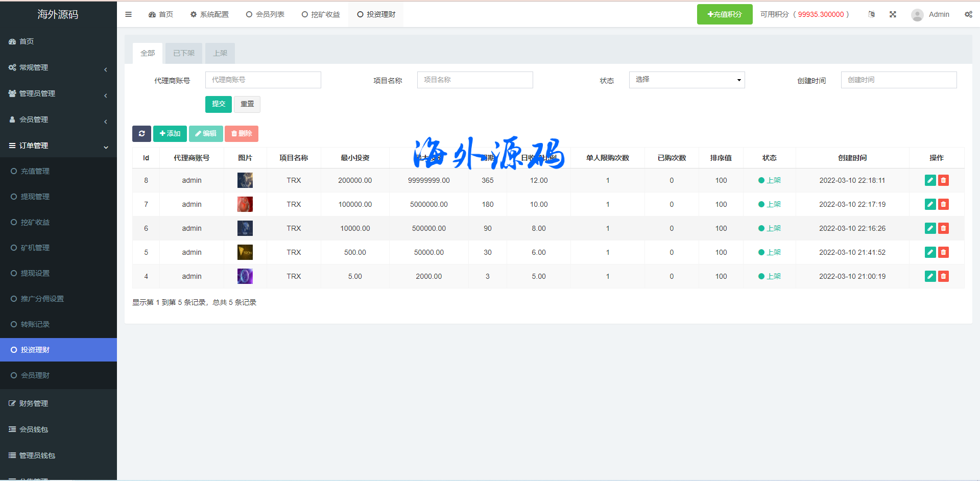Open the settings gears icon at top right
This screenshot has width=980, height=481.
click(968, 14)
